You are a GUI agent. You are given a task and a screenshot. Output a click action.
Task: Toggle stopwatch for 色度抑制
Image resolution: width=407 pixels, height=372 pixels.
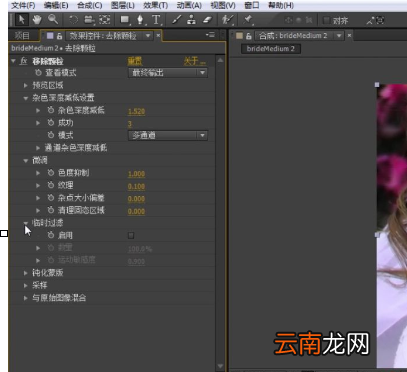tap(51, 173)
